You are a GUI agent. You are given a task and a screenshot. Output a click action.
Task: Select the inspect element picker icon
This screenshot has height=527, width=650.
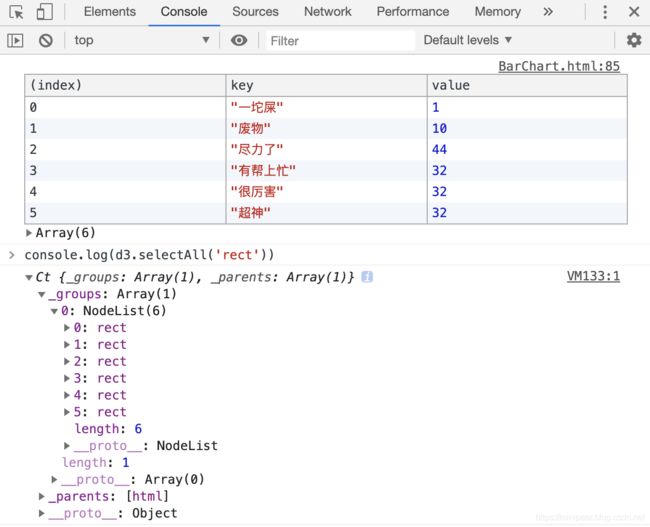[16, 12]
